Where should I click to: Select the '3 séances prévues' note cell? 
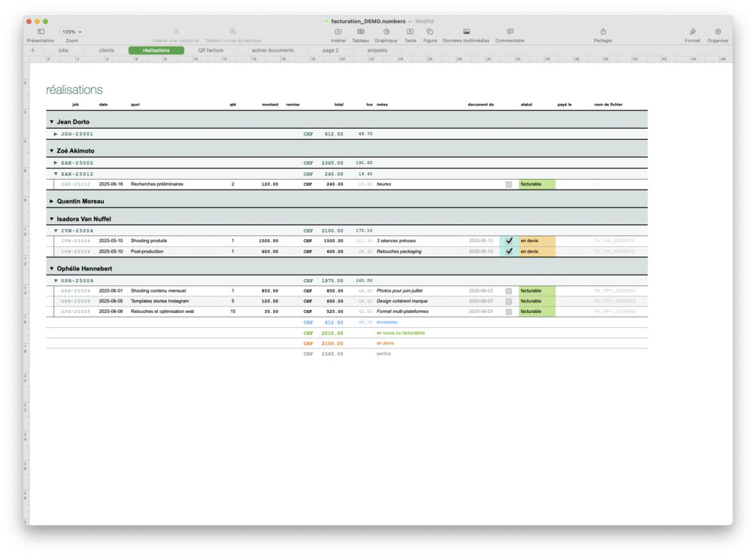(396, 241)
